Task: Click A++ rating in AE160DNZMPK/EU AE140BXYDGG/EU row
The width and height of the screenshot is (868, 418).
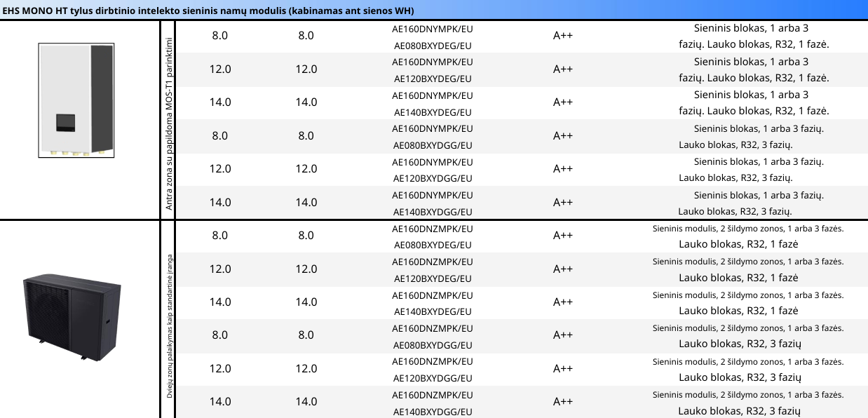Action: pyautogui.click(x=563, y=402)
